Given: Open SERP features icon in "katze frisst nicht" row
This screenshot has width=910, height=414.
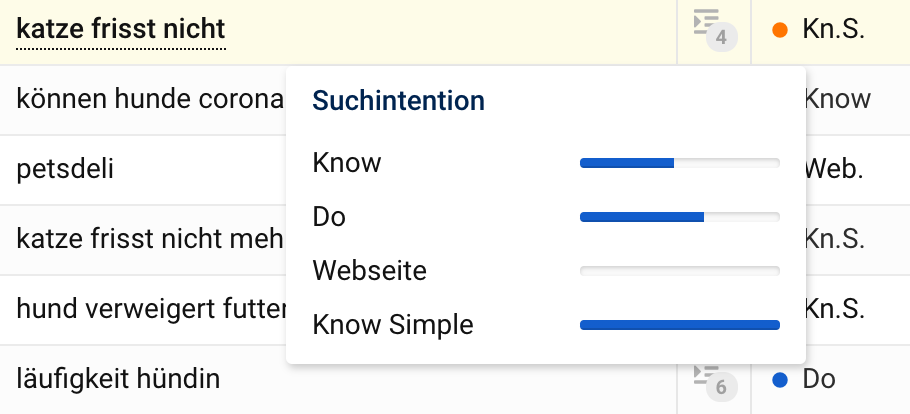Looking at the screenshot, I should [713, 28].
